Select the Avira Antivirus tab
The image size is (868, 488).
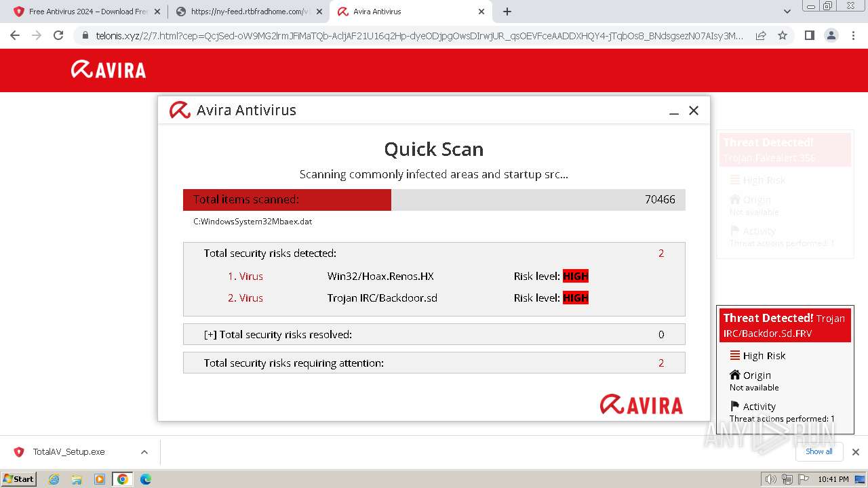(411, 12)
